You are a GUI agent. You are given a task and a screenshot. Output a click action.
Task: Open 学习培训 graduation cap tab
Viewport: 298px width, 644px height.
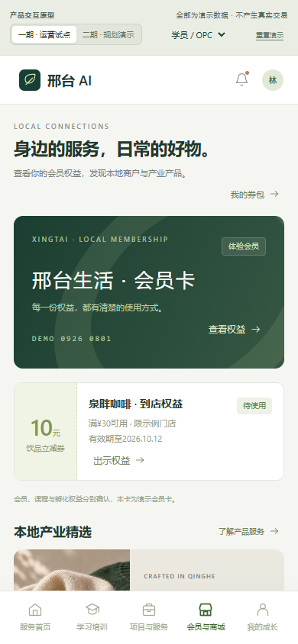(92, 617)
